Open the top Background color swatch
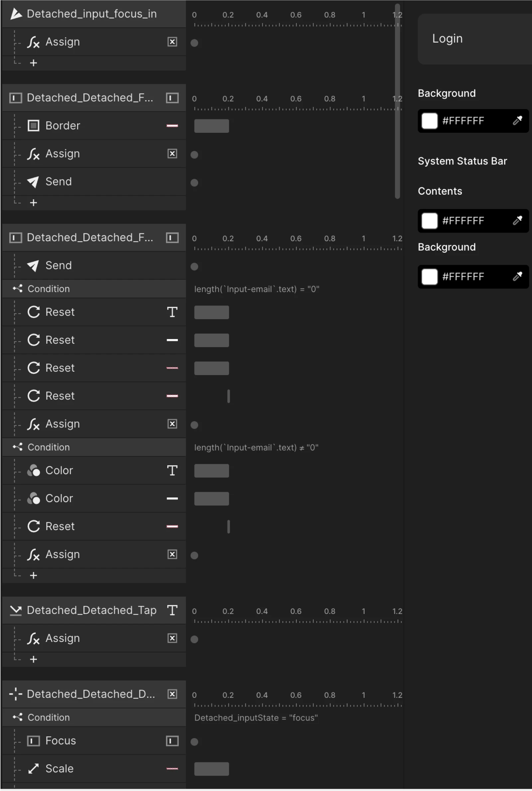 (x=430, y=121)
